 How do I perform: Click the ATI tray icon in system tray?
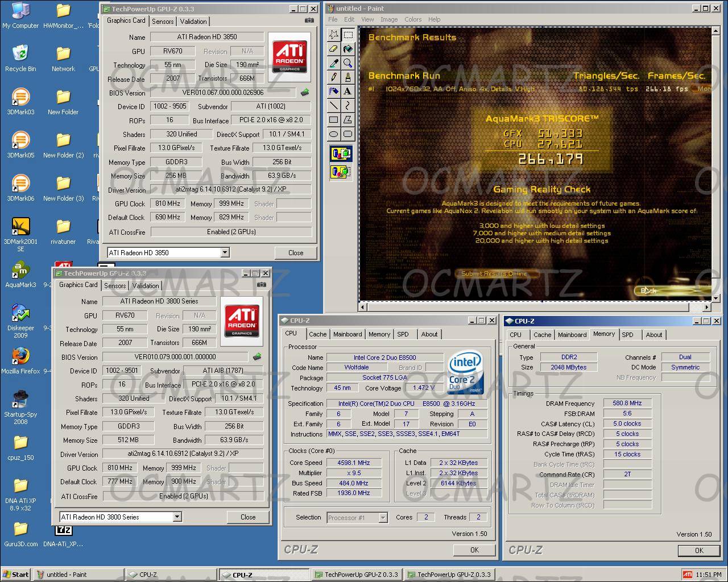[x=687, y=575]
